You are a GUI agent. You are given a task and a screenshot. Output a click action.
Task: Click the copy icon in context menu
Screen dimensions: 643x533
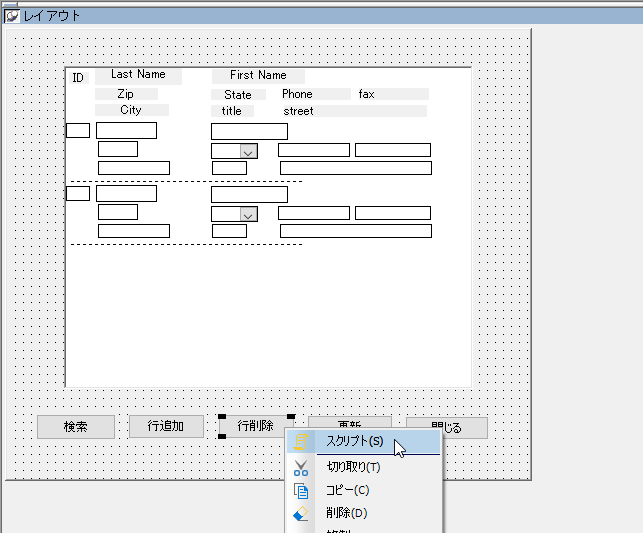301,490
